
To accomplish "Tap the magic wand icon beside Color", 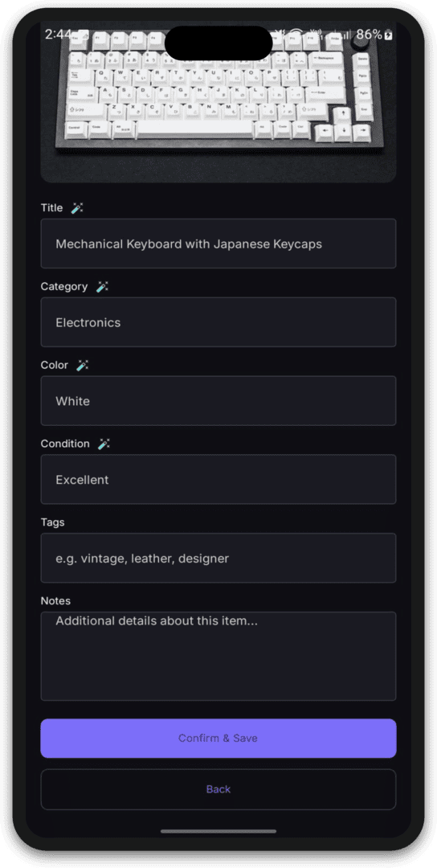I will pyautogui.click(x=83, y=366).
